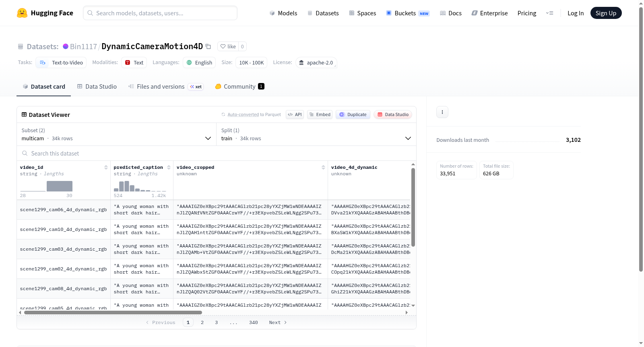644x347 pixels.
Task: Click the Hugging Face logo icon
Action: (x=22, y=13)
